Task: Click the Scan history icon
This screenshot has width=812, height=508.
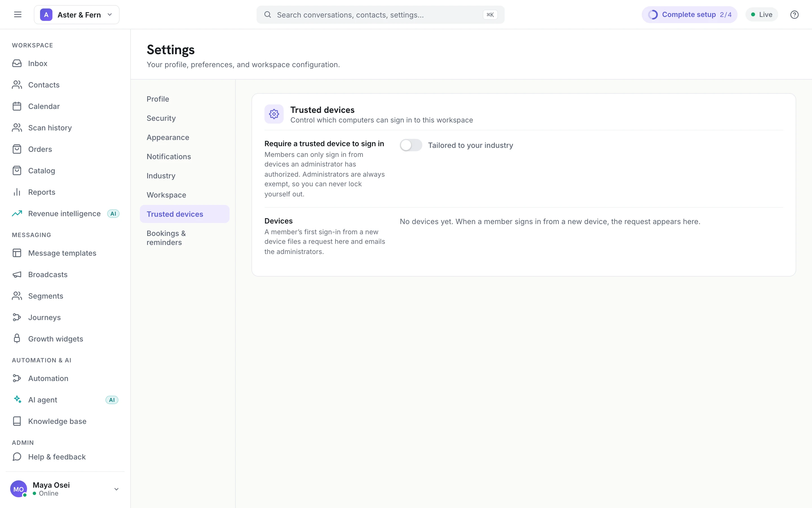Action: [x=17, y=128]
